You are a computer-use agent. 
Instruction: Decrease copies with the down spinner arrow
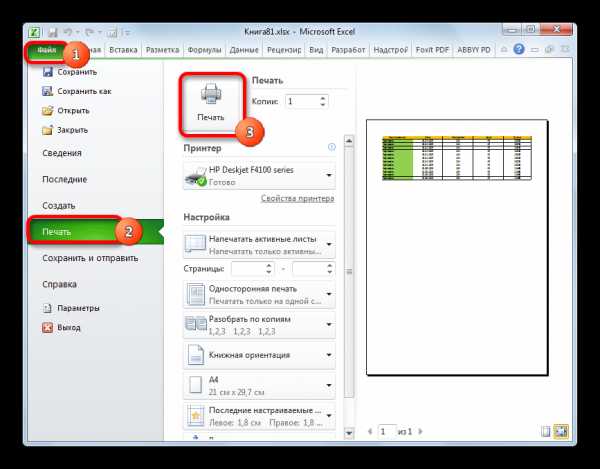[323, 104]
